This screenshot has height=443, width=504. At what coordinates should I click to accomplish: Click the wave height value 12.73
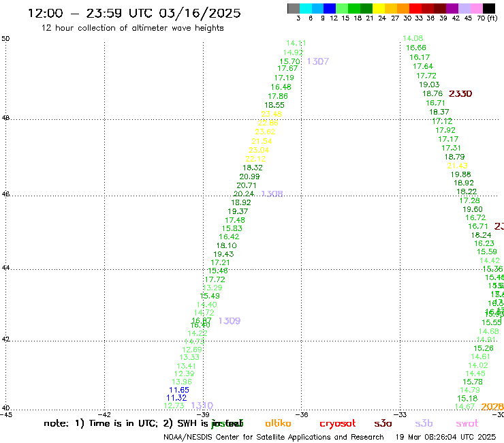[174, 406]
